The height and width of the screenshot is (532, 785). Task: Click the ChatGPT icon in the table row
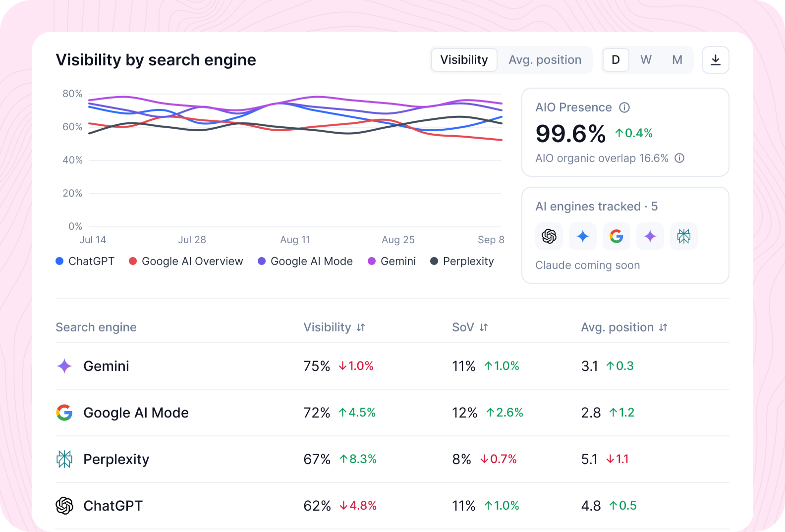[x=64, y=506]
